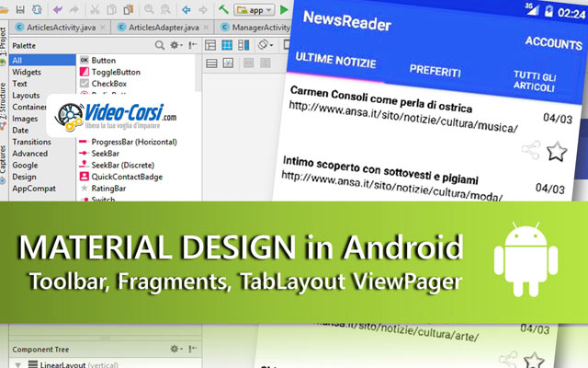Close the ArticlesAdapter.java tab

coord(206,28)
